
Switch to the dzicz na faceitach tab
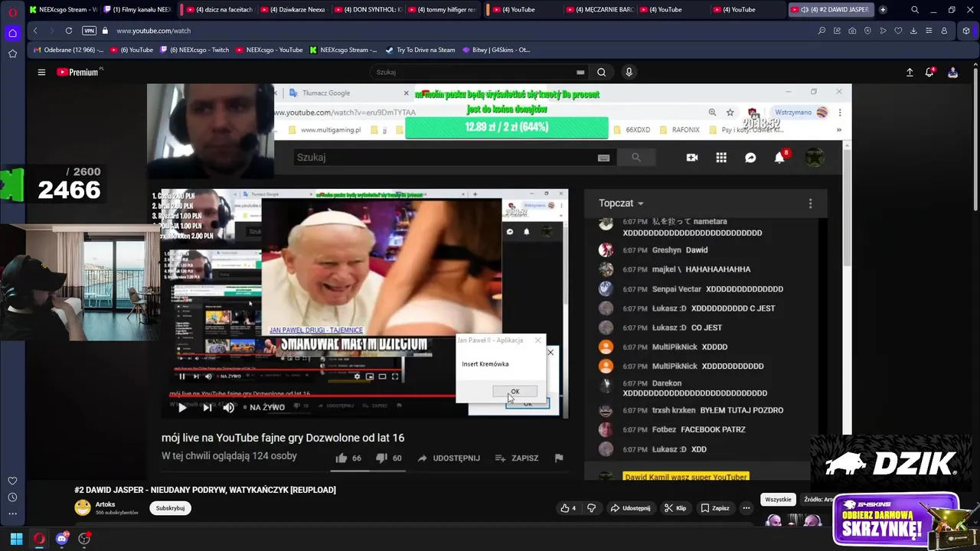218,10
